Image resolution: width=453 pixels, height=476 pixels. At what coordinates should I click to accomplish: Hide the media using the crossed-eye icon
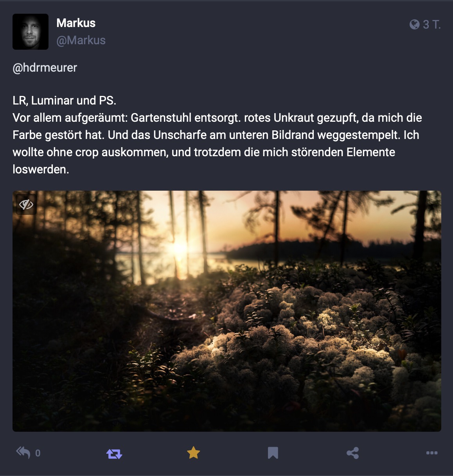(26, 204)
